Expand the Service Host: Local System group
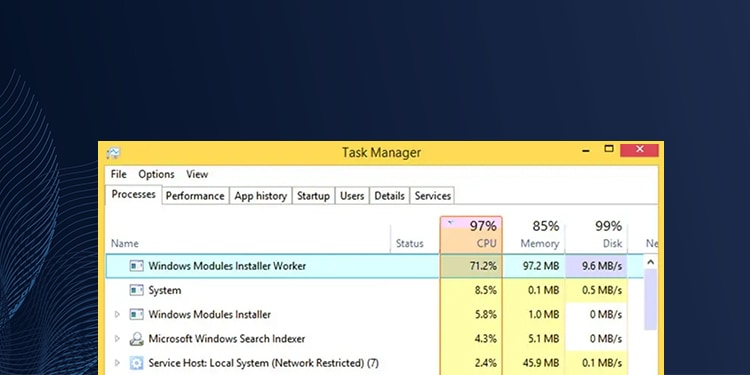Image resolution: width=750 pixels, height=375 pixels. click(117, 363)
